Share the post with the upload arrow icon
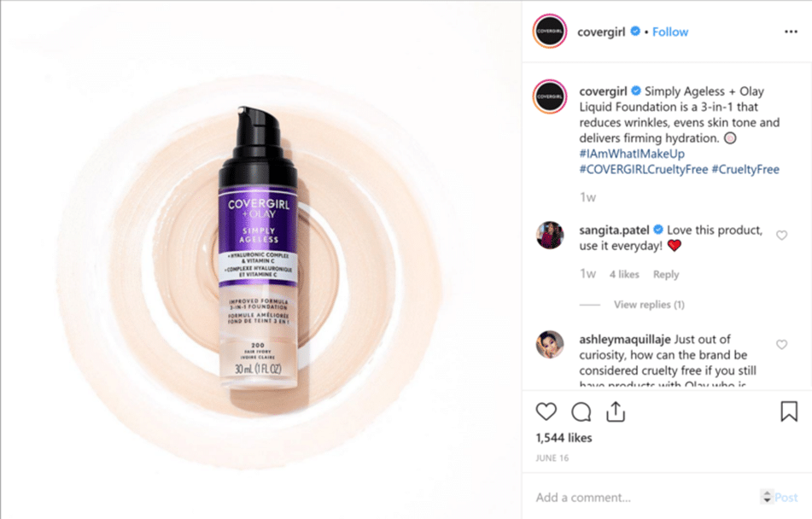 pyautogui.click(x=616, y=411)
